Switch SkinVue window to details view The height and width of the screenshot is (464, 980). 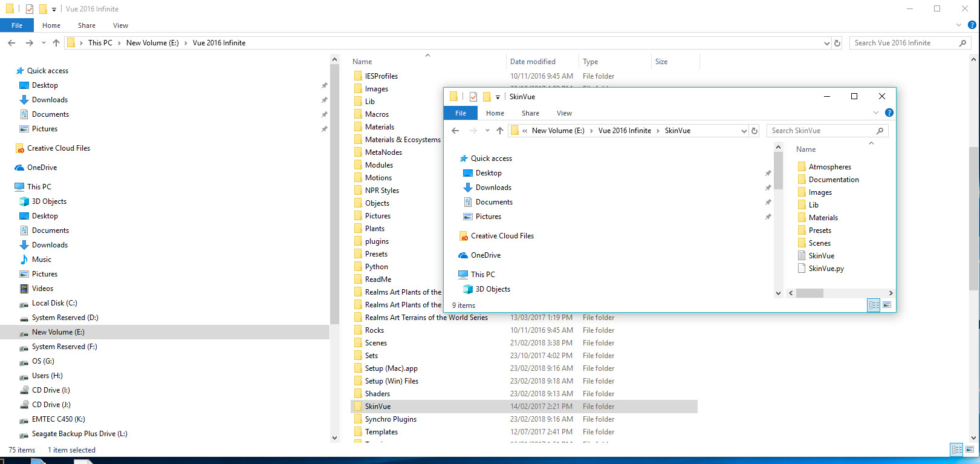(x=874, y=306)
